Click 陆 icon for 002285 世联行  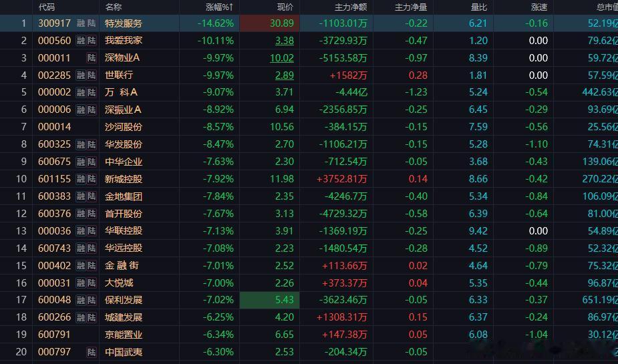(x=92, y=75)
